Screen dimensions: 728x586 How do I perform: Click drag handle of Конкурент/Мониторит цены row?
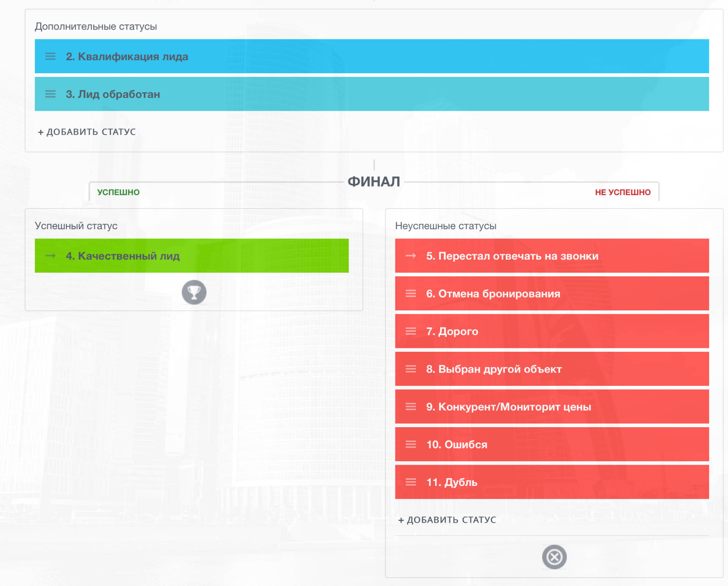[x=411, y=407]
